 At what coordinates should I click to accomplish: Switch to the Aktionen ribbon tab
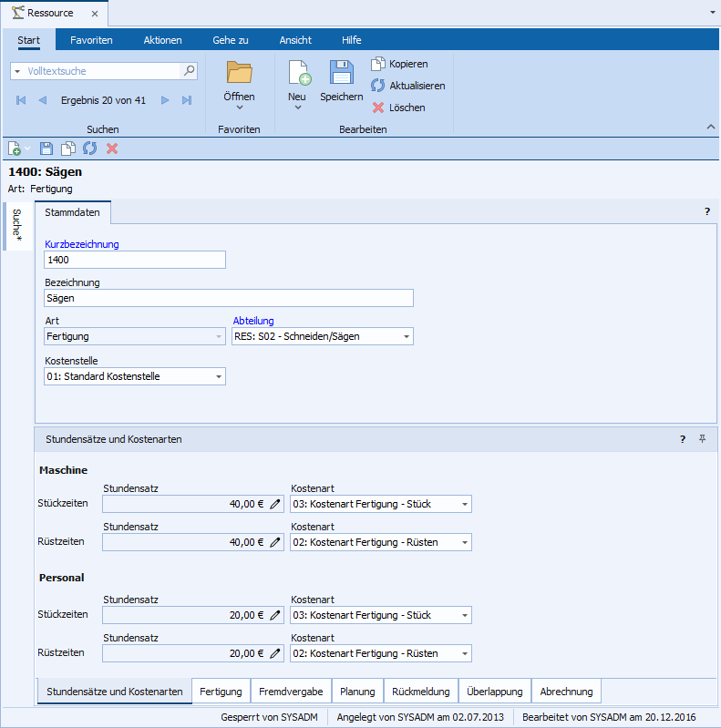[162, 40]
